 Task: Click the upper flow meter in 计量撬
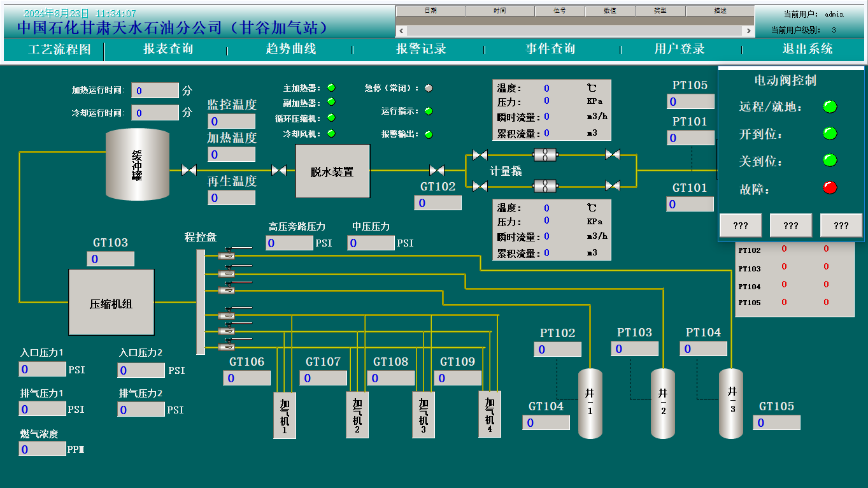[544, 155]
